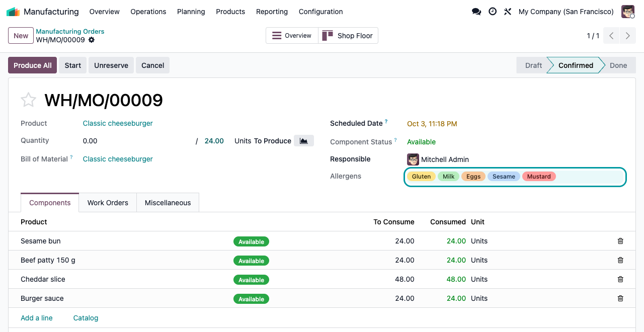Open the Catalog link

point(86,318)
